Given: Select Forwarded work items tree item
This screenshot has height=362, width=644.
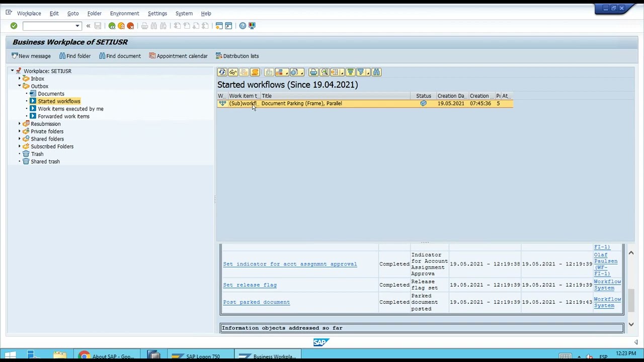Looking at the screenshot, I should [x=63, y=116].
